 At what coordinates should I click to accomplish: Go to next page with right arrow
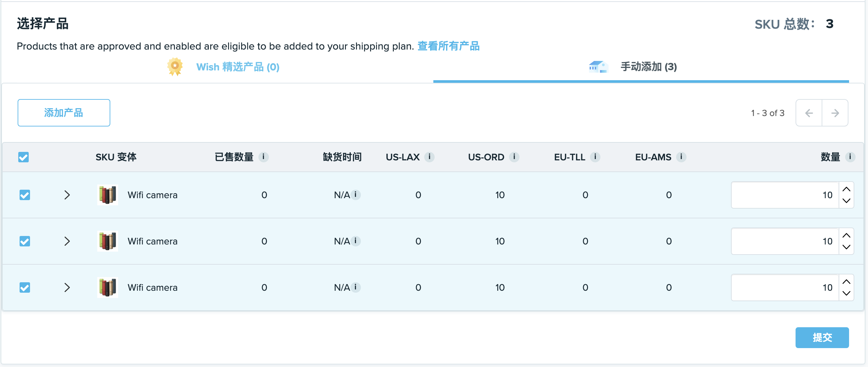(835, 113)
